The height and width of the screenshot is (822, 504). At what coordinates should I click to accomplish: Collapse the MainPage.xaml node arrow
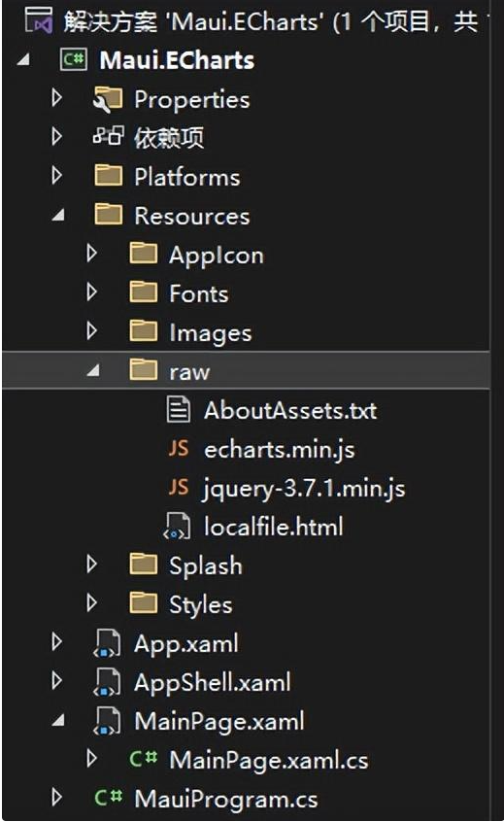tap(58, 721)
